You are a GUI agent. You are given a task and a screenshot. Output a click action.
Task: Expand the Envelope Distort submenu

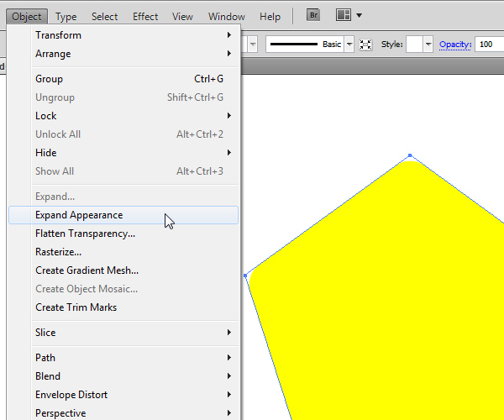coord(123,395)
